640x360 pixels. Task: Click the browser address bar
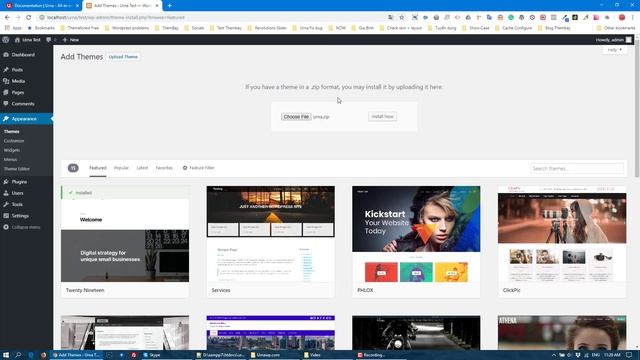tap(212, 18)
